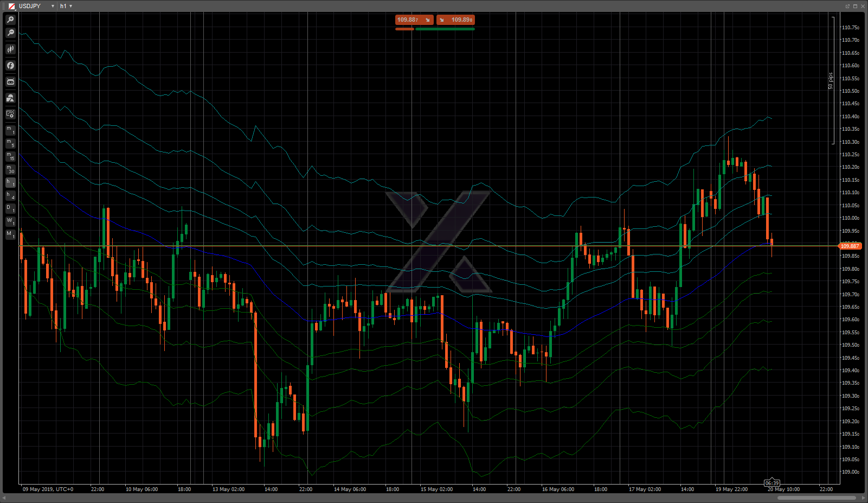The height and width of the screenshot is (503, 868).
Task: Switch timeframe to W1 weekly
Action: tap(10, 221)
